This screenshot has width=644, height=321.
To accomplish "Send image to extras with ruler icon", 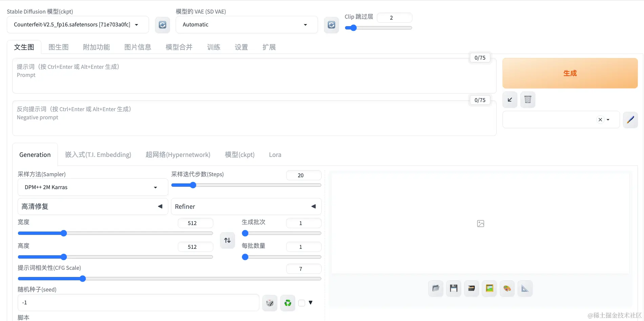I will coord(525,288).
